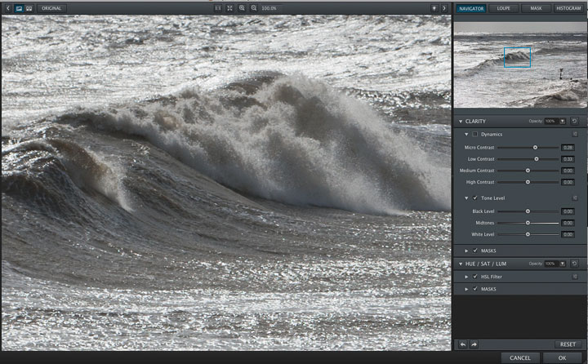588x364 pixels.
Task: Click the RESET button
Action: tap(568, 344)
